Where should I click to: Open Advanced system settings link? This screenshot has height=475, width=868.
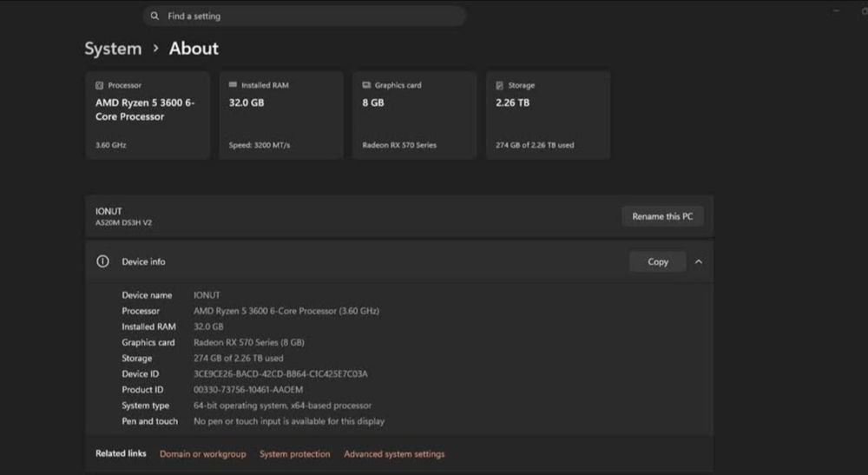[x=394, y=454]
